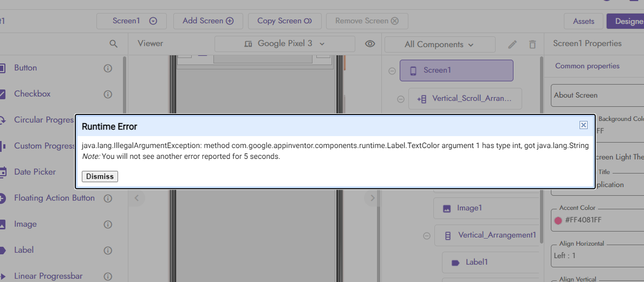Click the Remove Screen button

click(367, 21)
